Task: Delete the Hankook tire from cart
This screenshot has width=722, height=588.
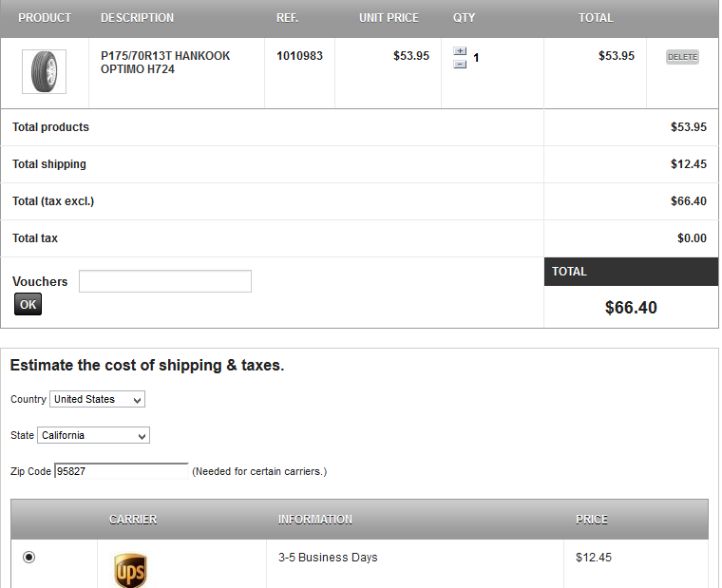Action: point(682,57)
